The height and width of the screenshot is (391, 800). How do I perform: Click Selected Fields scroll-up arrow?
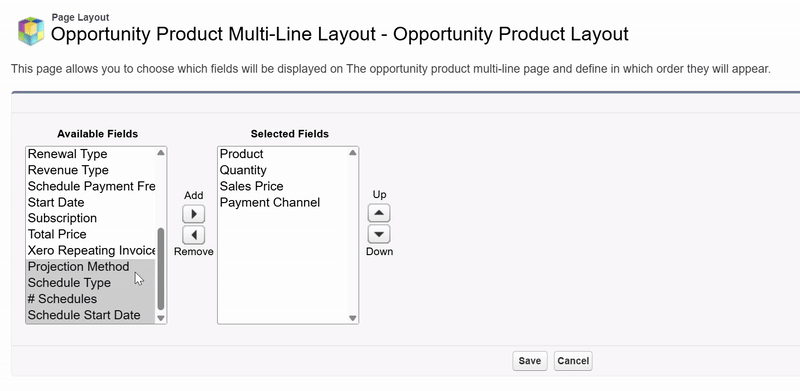(x=353, y=153)
